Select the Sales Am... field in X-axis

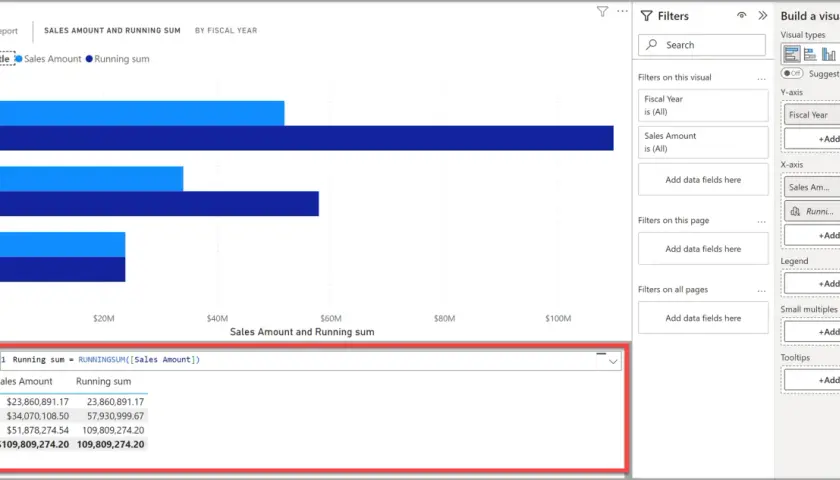tap(812, 187)
